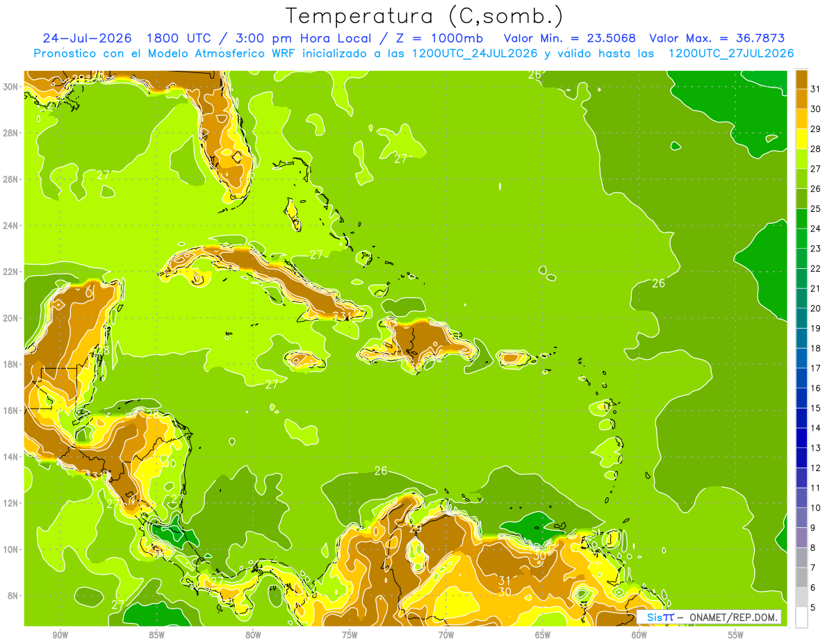Select the "26N" latitude axis label
This screenshot has height=644, width=834.
pyautogui.click(x=11, y=179)
